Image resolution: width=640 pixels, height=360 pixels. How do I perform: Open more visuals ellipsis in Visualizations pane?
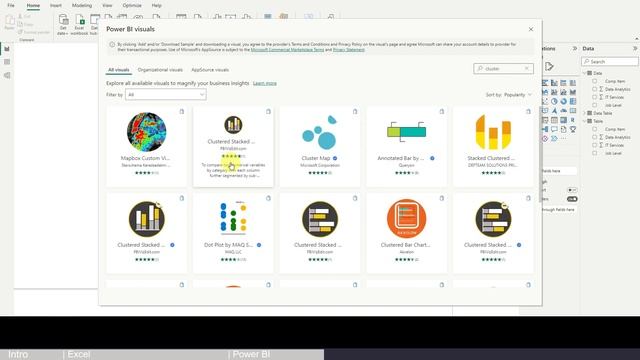(x=564, y=139)
